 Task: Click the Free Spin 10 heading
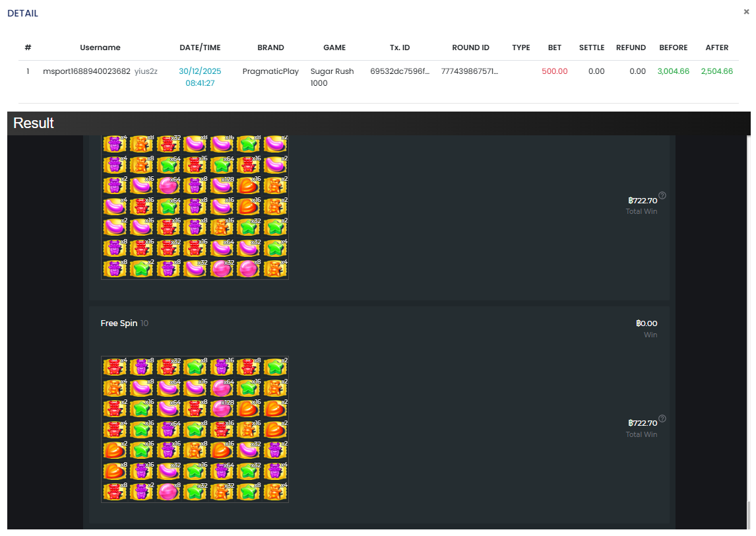pos(119,323)
